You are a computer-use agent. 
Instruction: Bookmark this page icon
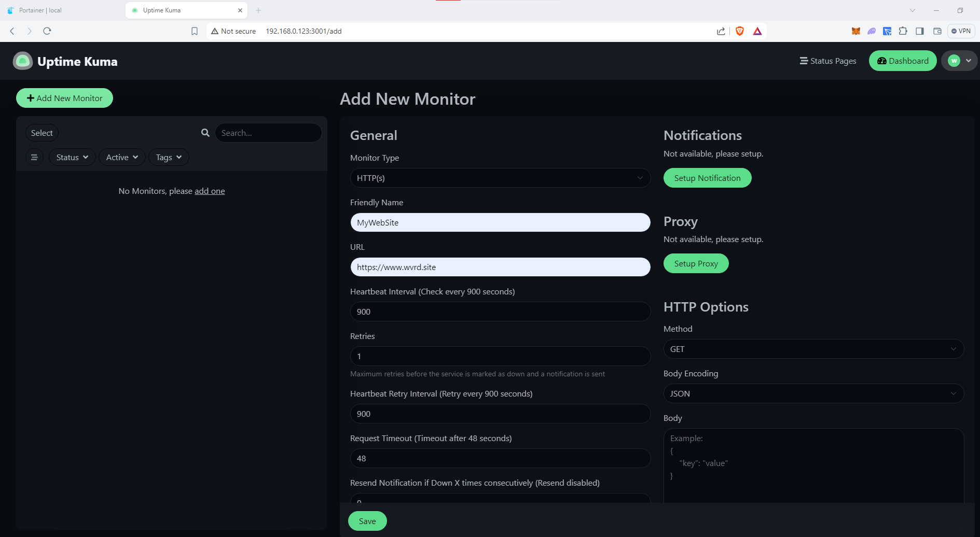click(x=195, y=31)
